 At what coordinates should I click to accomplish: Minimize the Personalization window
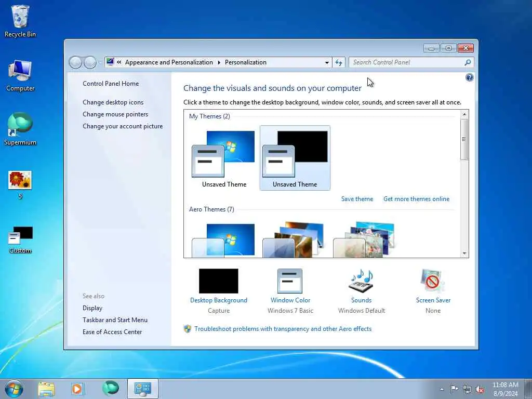point(431,48)
